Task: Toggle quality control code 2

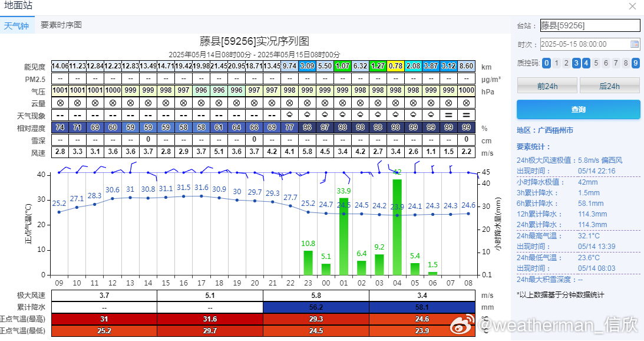Action: (x=566, y=63)
